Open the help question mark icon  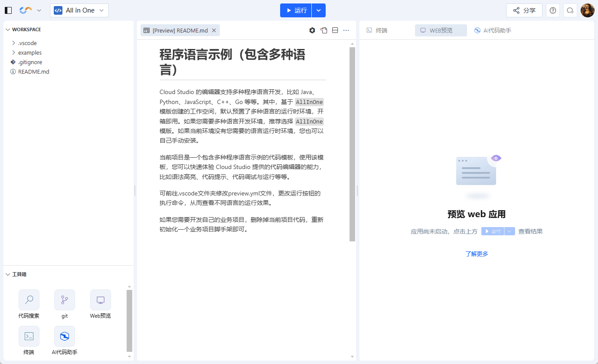click(x=553, y=10)
